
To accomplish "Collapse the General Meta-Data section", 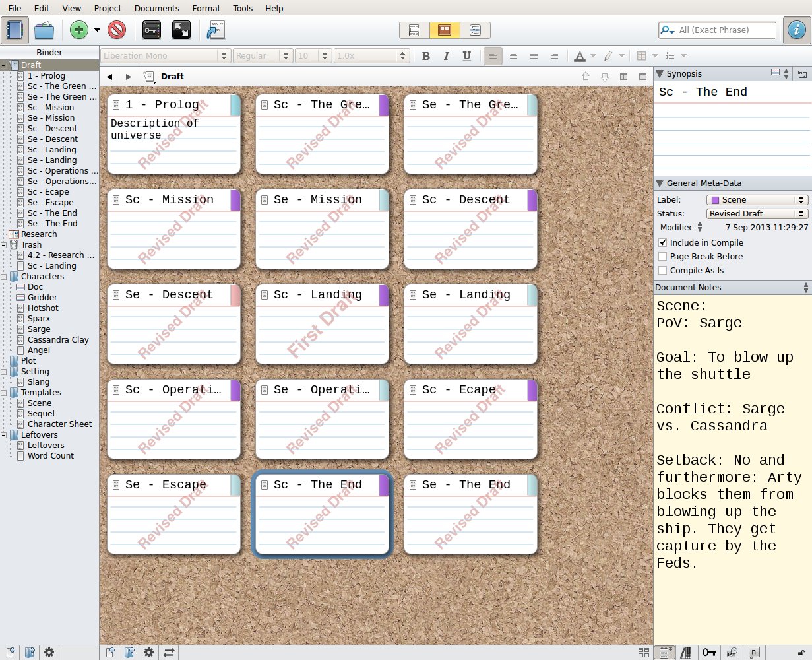I will pos(660,183).
